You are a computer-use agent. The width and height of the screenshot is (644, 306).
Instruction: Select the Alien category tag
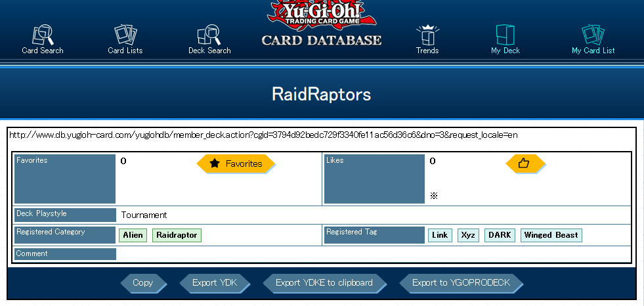point(133,235)
